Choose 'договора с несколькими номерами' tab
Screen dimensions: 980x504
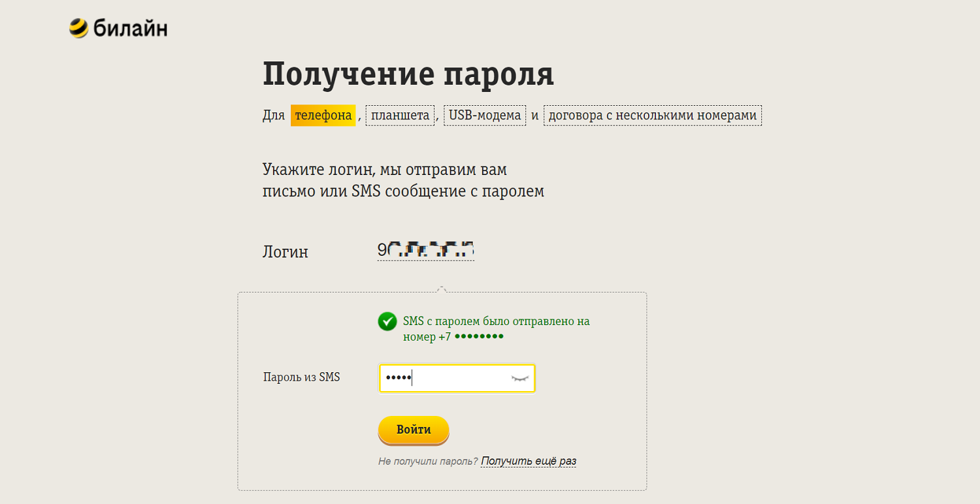tap(652, 116)
